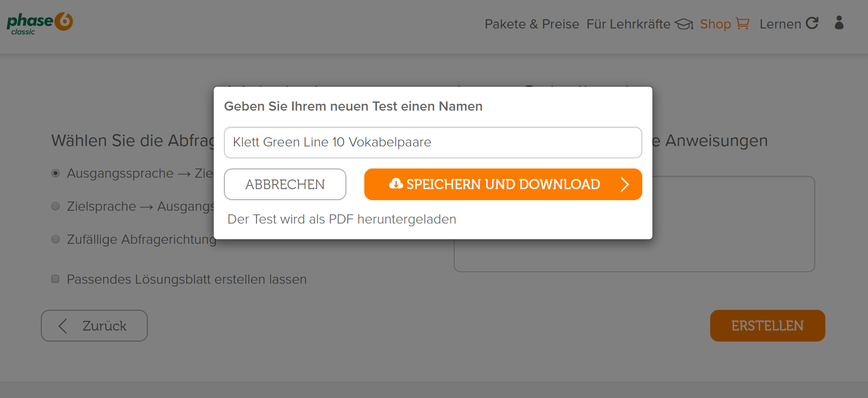
Task: Select Zufällige Abfragerichtung radio option
Action: (56, 239)
